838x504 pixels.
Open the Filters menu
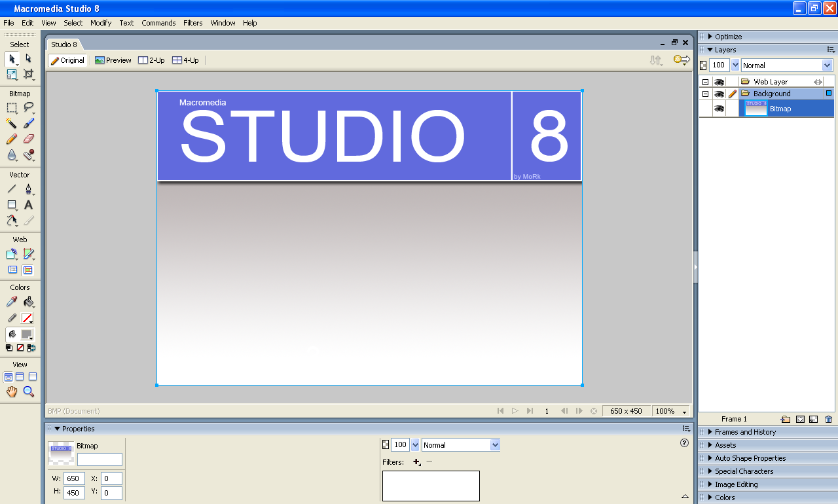coord(192,23)
